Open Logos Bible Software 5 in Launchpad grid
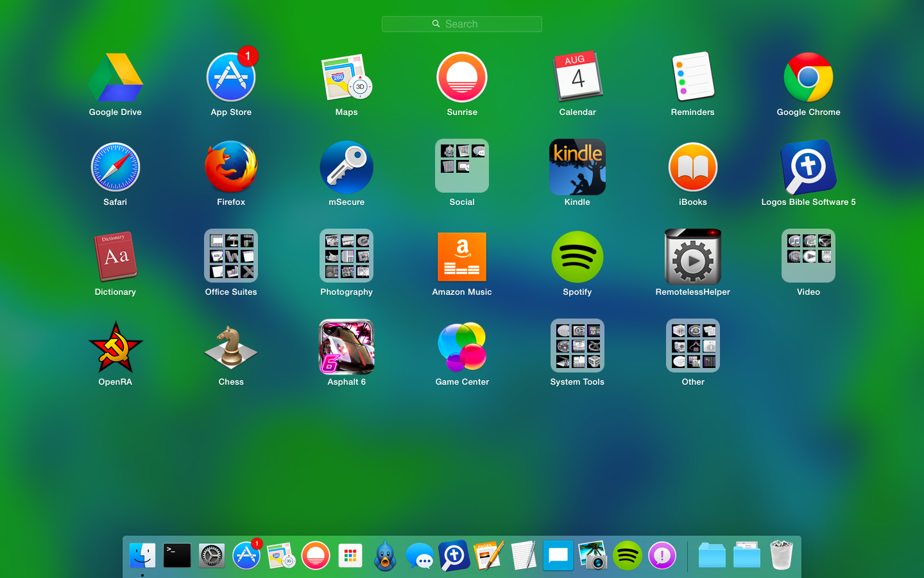Viewport: 924px width, 578px height. (x=809, y=167)
